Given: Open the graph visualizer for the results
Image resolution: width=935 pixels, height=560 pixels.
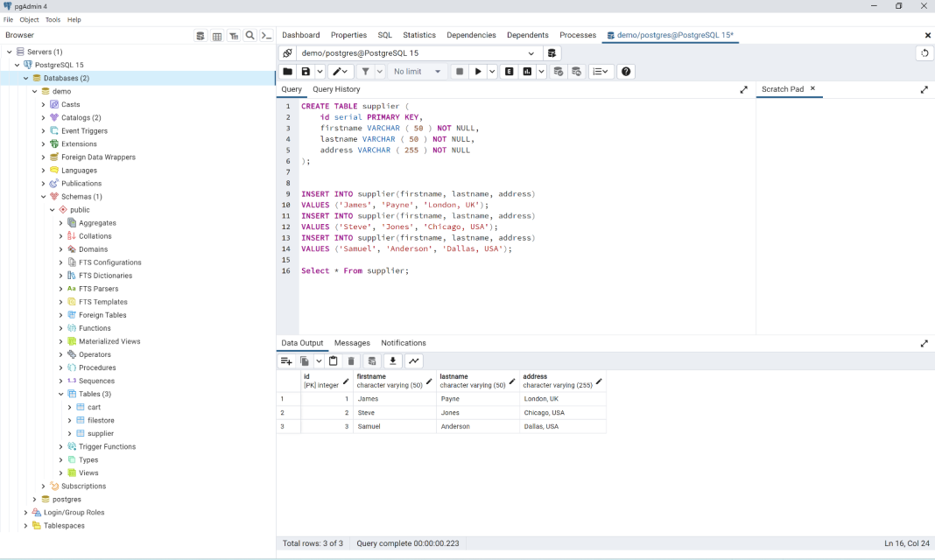Looking at the screenshot, I should [x=412, y=360].
